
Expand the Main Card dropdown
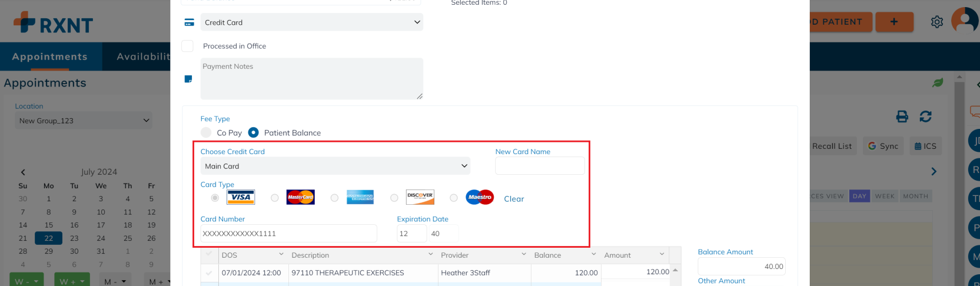click(335, 166)
